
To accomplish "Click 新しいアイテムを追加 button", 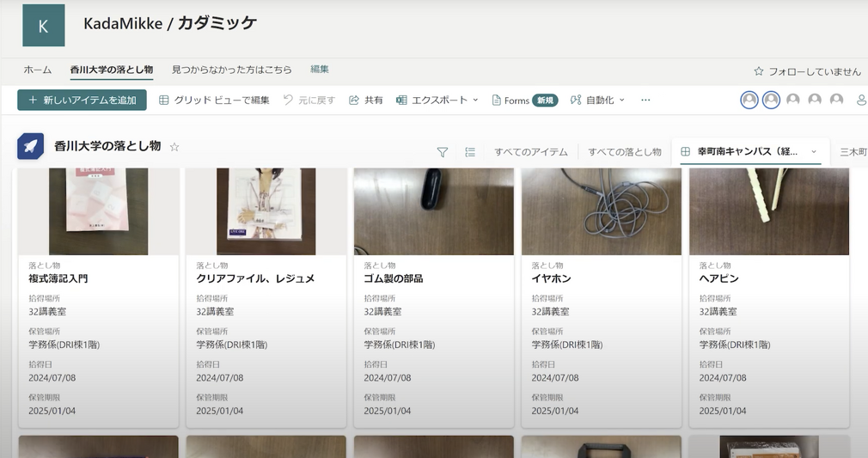I will (82, 101).
